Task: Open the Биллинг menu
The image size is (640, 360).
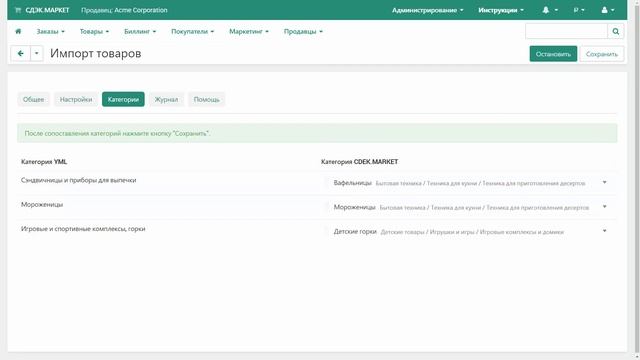Action: pos(140,31)
